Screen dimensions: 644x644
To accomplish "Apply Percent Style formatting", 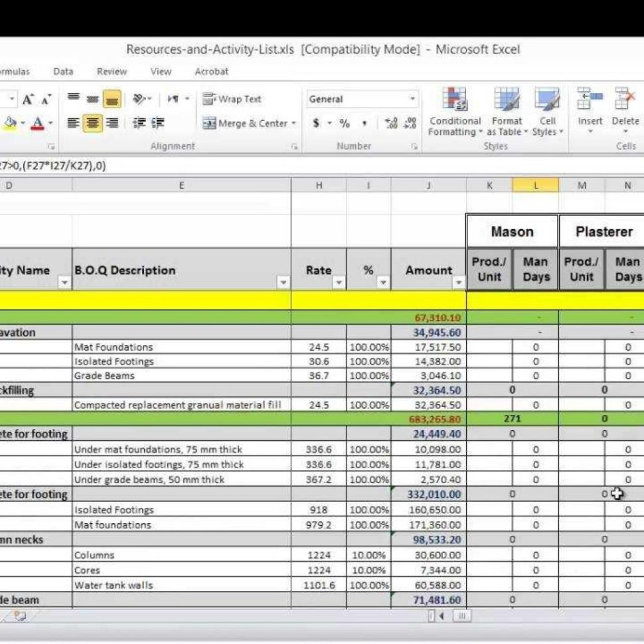I will coord(345,123).
